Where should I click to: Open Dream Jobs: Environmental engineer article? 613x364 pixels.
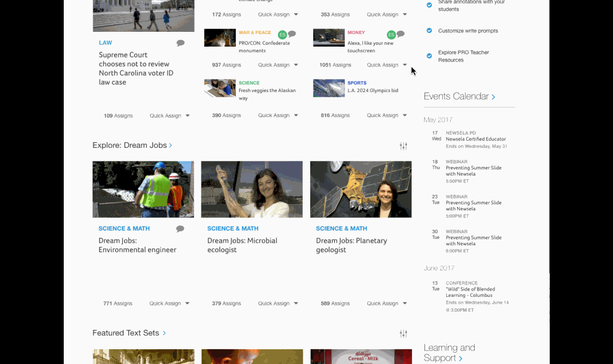coord(137,245)
